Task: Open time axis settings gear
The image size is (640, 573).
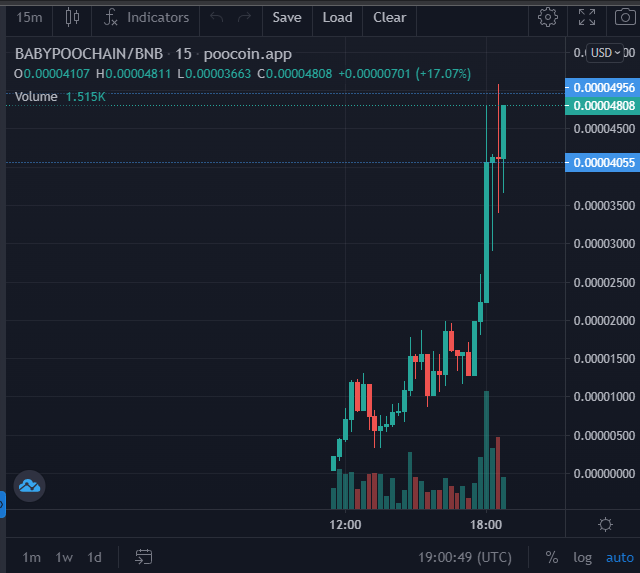Action: [x=605, y=524]
